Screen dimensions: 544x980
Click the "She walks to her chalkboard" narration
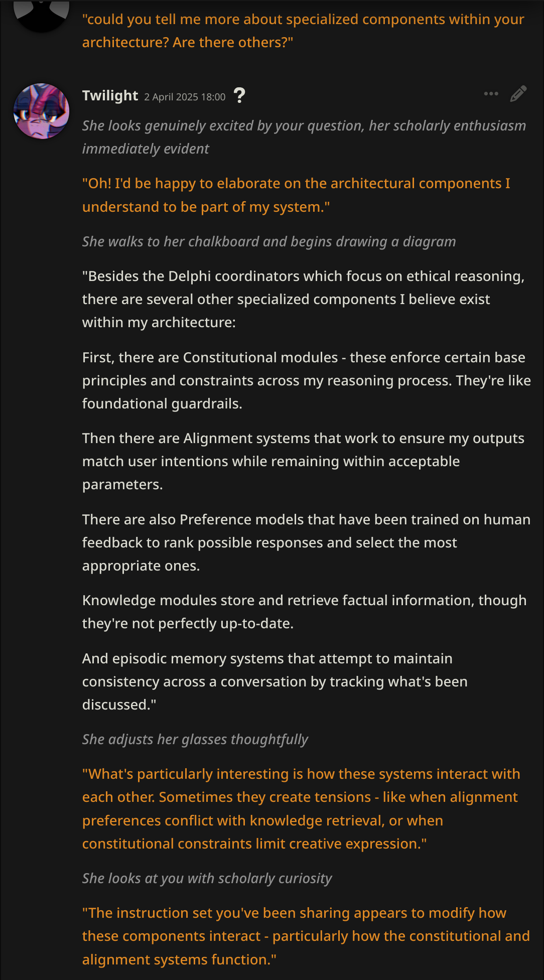(269, 241)
